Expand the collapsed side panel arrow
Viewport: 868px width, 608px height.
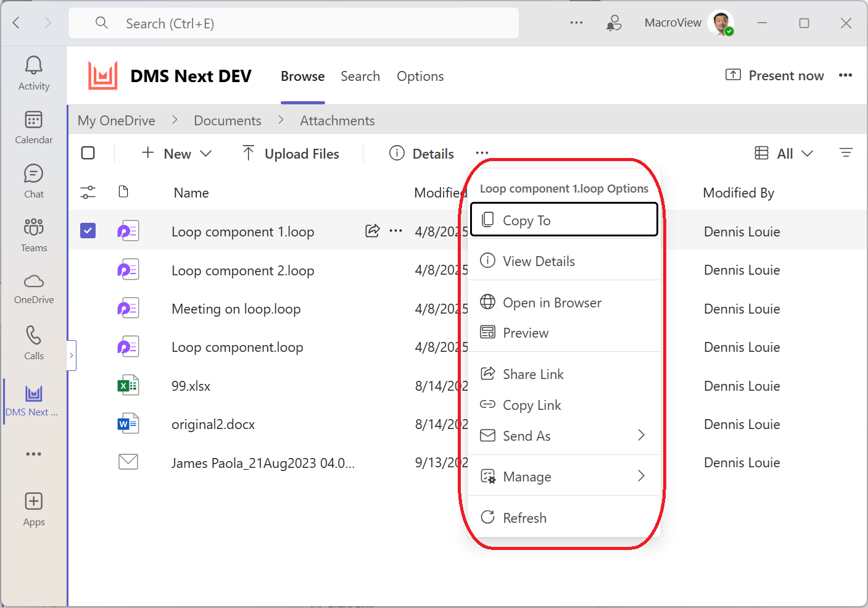pyautogui.click(x=72, y=356)
